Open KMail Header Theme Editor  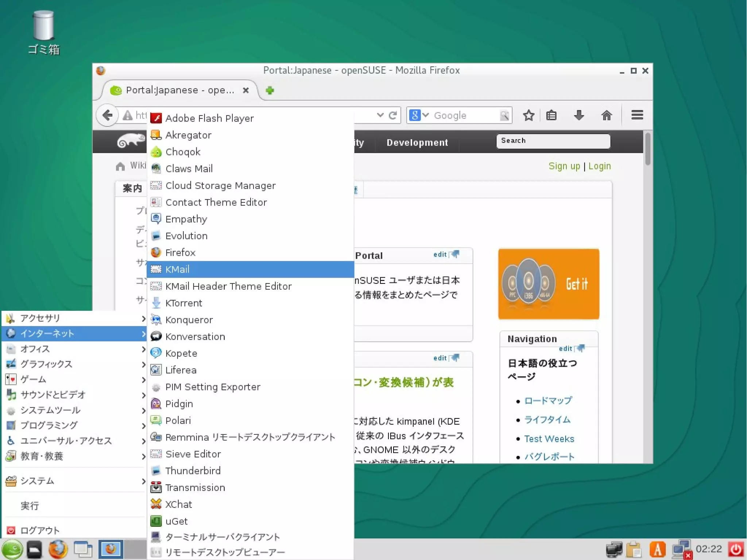(x=250, y=286)
